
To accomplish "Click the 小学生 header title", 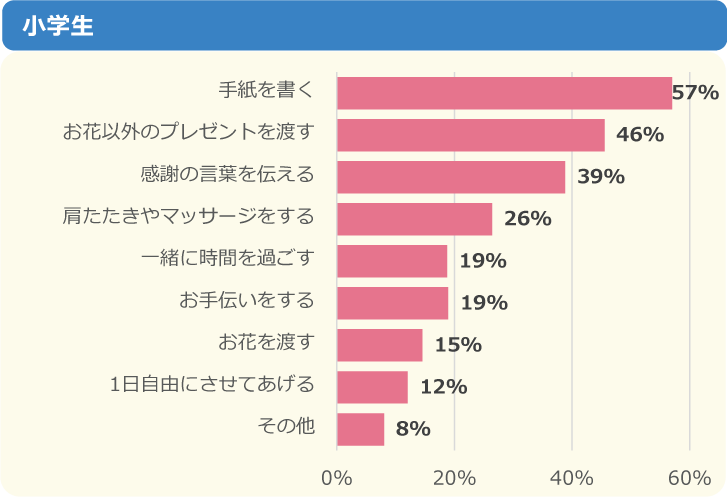I will [58, 27].
